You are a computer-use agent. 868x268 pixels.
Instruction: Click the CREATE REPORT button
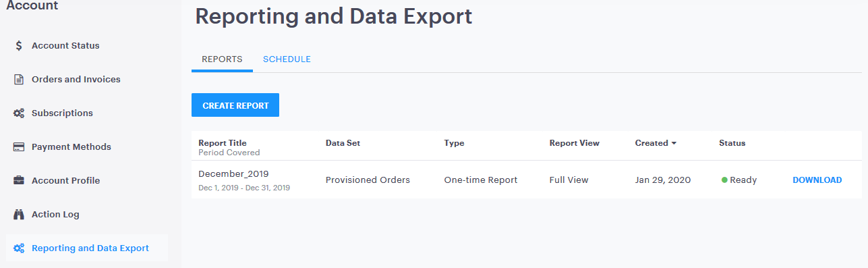[x=235, y=105]
